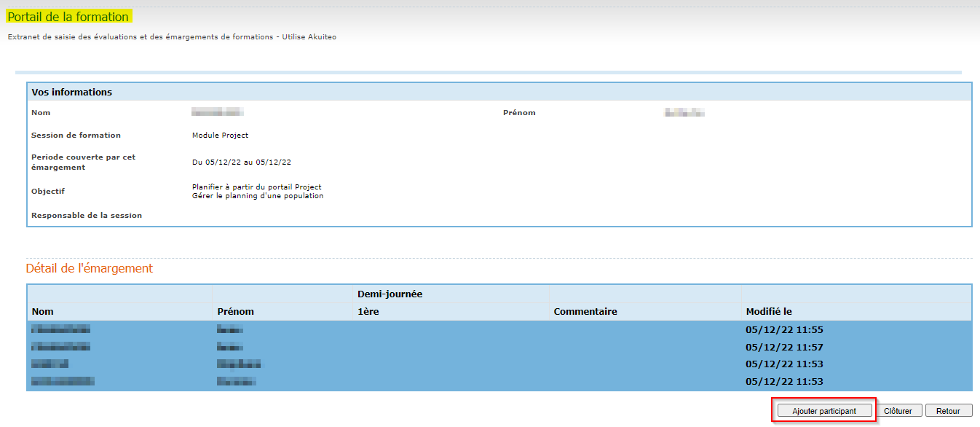Click the objective Planifier à partir du portail Project

[x=256, y=187]
